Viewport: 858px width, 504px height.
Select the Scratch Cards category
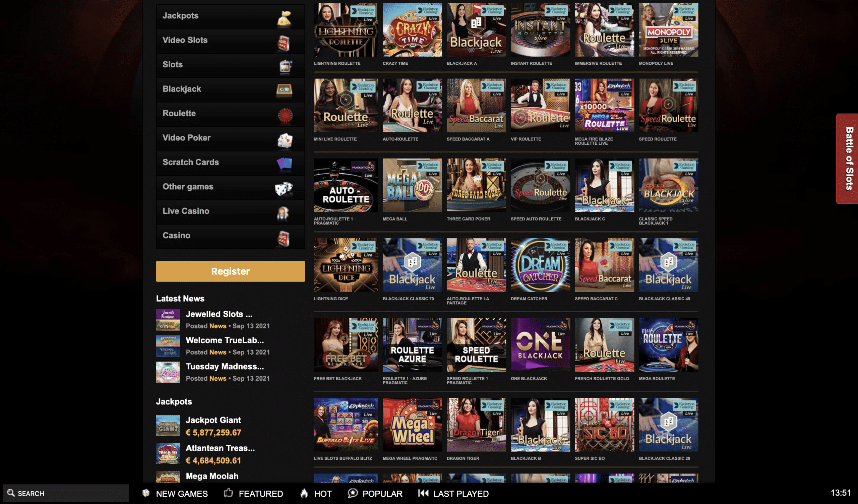tap(231, 163)
